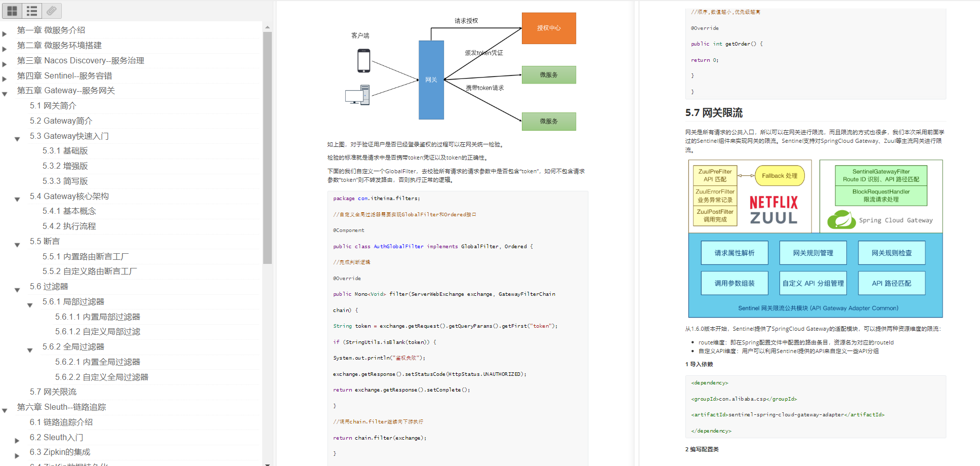Screen dimensions: 980x466
Task: Expand 6.2 Sleuth入门 node arrow
Action: (x=17, y=441)
